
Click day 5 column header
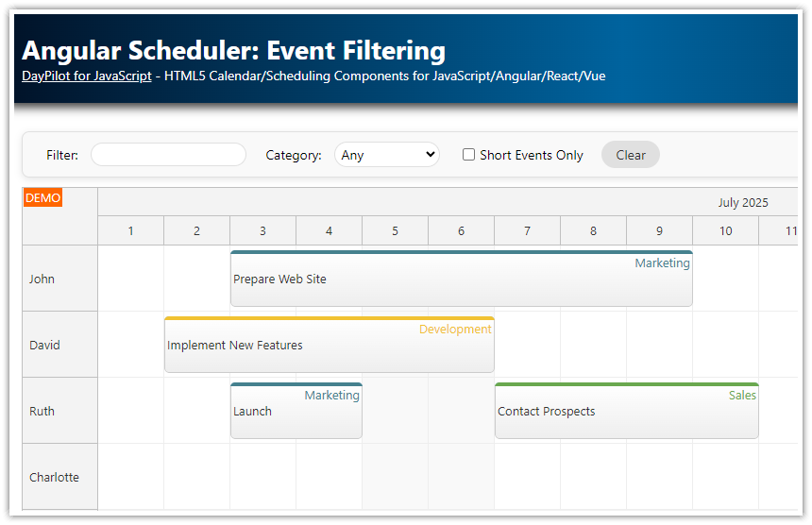[x=395, y=231]
